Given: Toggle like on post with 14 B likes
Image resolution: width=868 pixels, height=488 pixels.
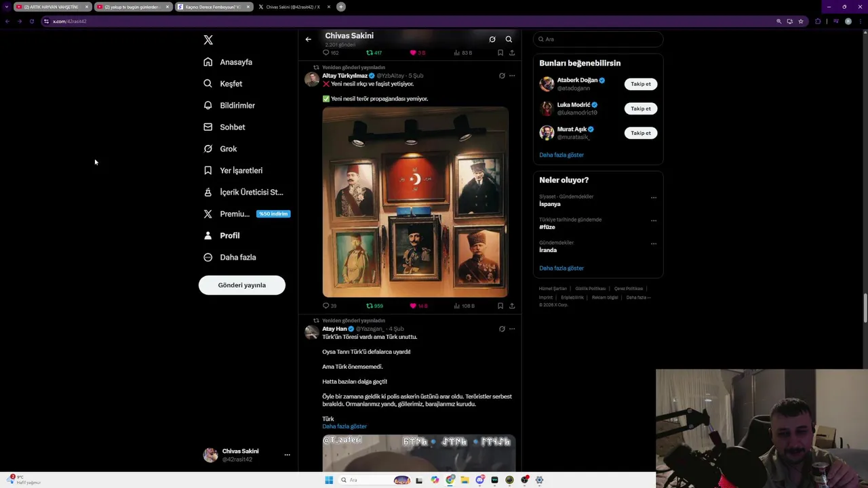Looking at the screenshot, I should pyautogui.click(x=418, y=306).
